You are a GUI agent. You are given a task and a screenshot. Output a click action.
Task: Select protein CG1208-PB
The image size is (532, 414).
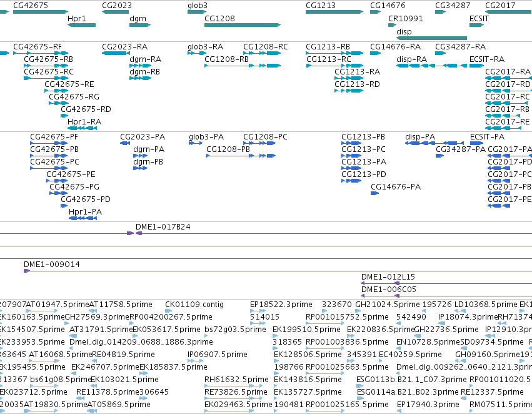[241, 156]
